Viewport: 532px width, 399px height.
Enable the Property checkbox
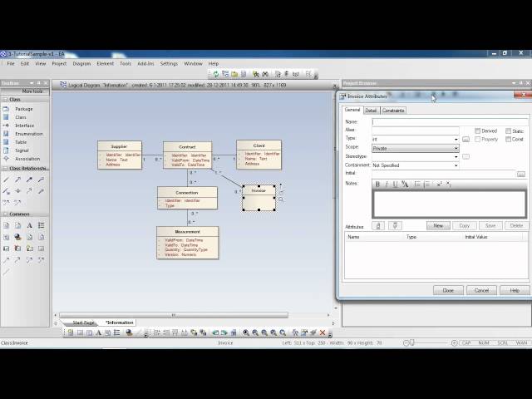477,140
